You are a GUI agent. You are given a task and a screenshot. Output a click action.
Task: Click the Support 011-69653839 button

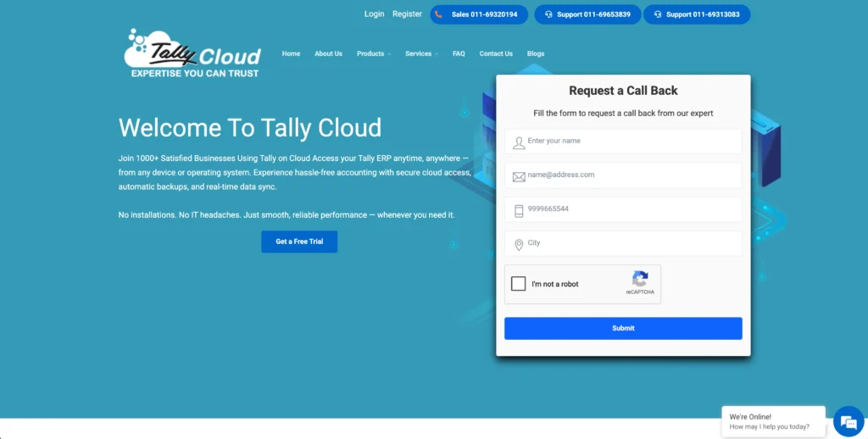(587, 14)
